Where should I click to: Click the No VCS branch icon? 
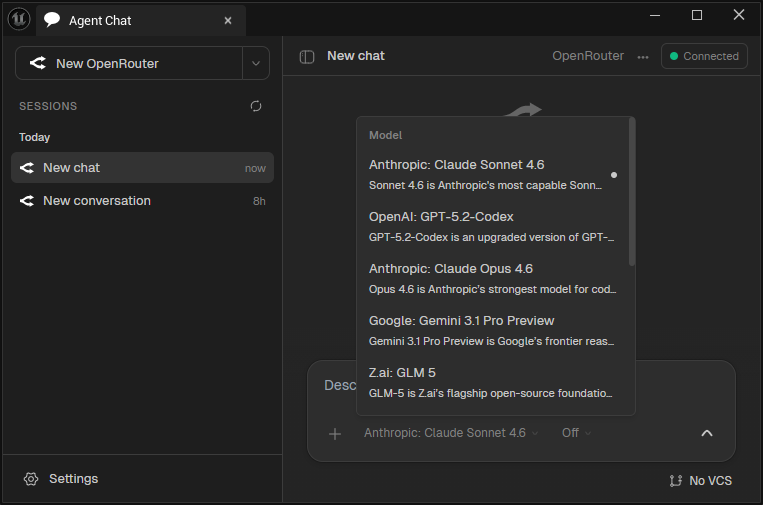coord(676,481)
